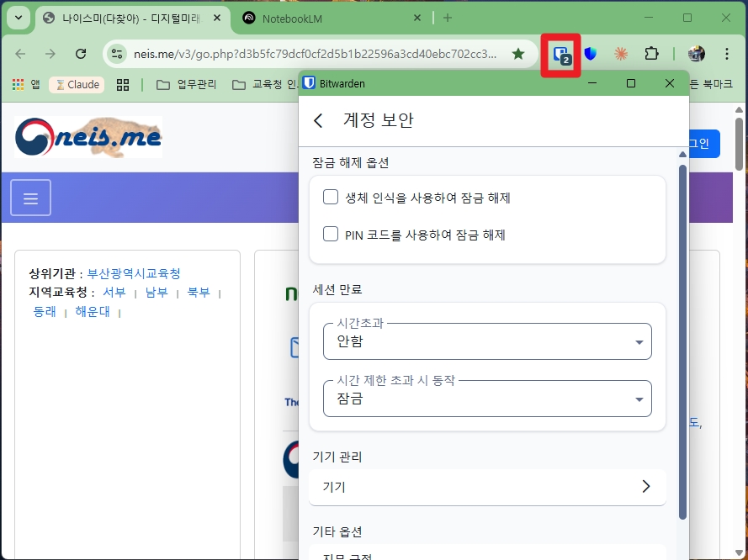
Task: Enable unlock with PIN code checkbox
Action: [x=331, y=235]
